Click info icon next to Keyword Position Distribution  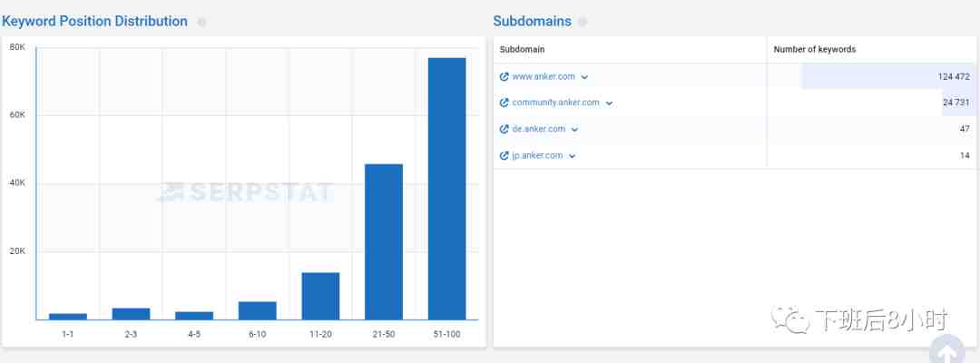click(x=201, y=22)
